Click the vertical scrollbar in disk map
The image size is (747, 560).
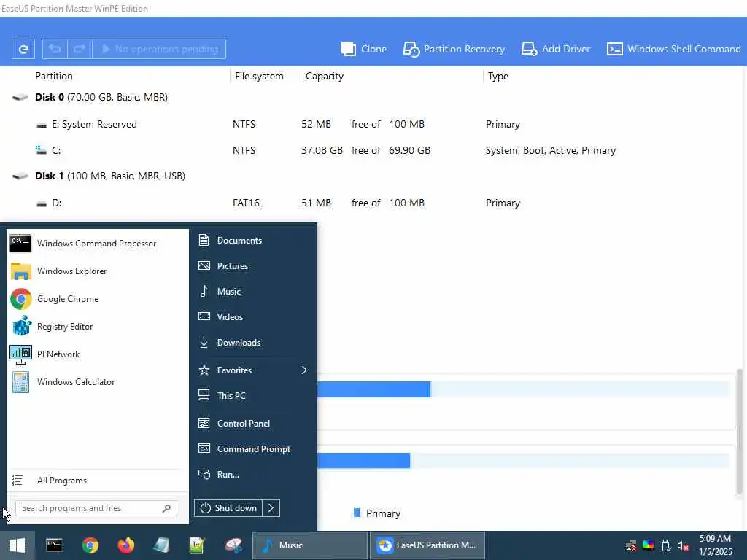click(740, 432)
